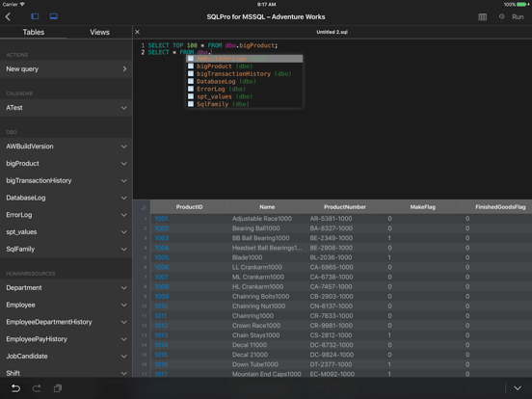Tap the 9:17 AM status clock
This screenshot has height=399, width=532.
pyautogui.click(x=266, y=5)
